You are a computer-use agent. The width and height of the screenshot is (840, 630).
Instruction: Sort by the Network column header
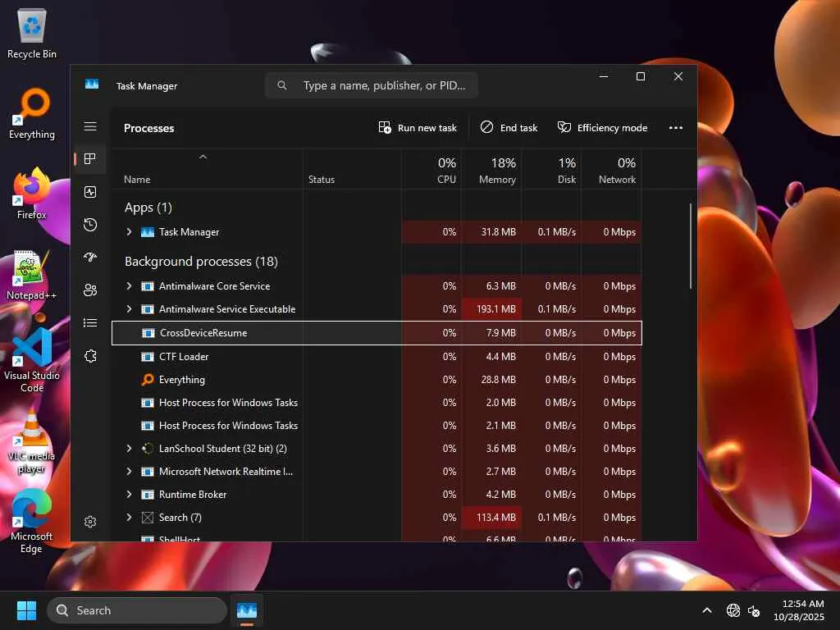point(611,170)
